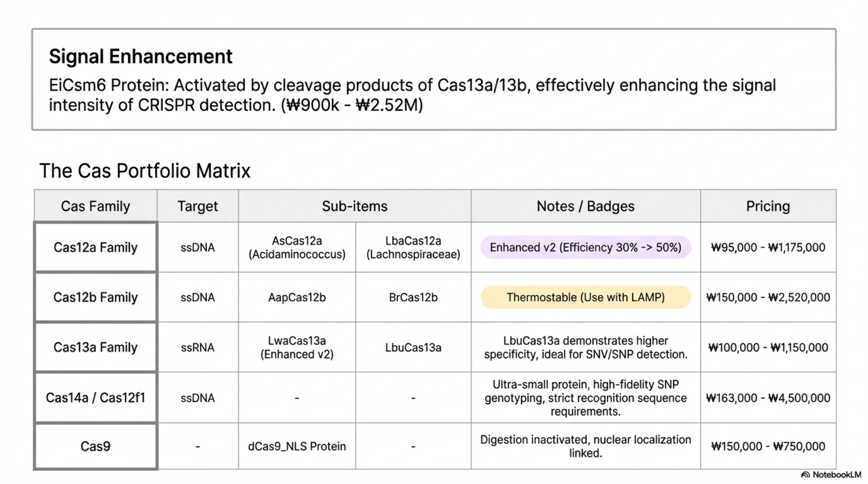Image resolution: width=868 pixels, height=484 pixels.
Task: Click ssDNA target in the Cas12a Family row
Action: (x=198, y=247)
